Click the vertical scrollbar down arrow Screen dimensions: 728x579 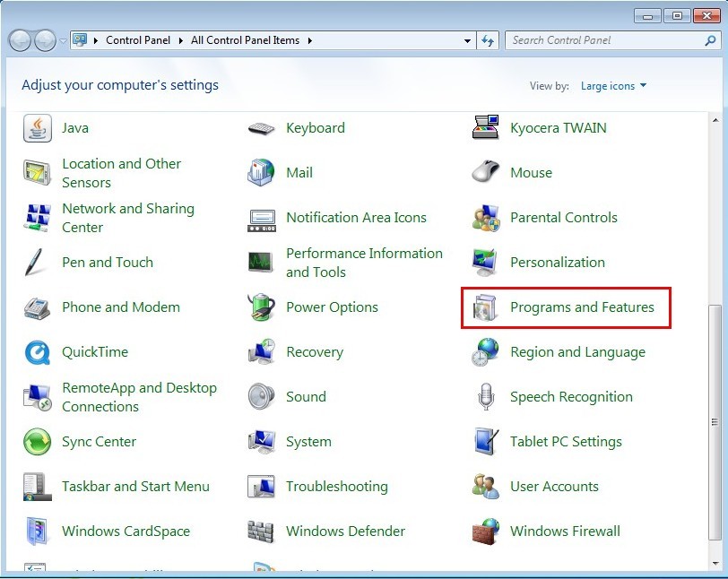(x=715, y=564)
